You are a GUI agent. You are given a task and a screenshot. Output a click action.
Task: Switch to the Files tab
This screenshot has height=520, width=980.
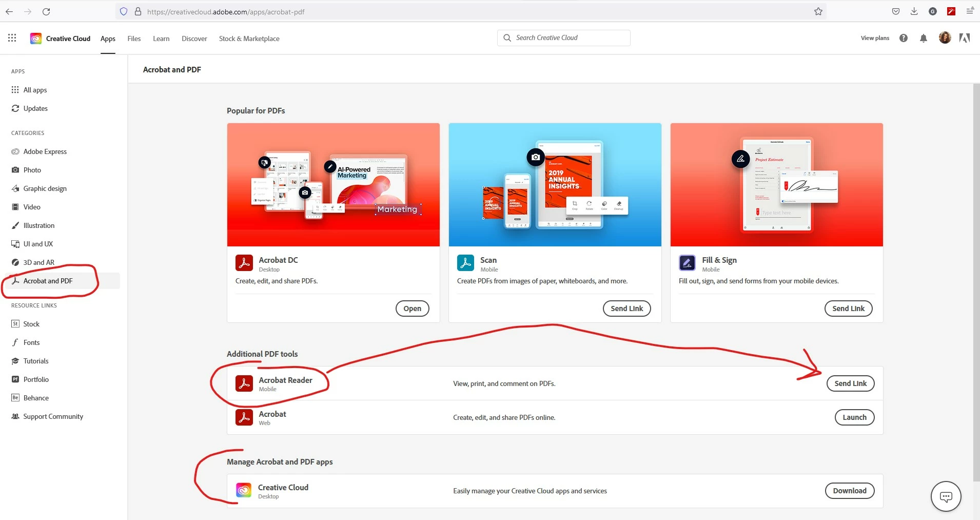tap(134, 38)
